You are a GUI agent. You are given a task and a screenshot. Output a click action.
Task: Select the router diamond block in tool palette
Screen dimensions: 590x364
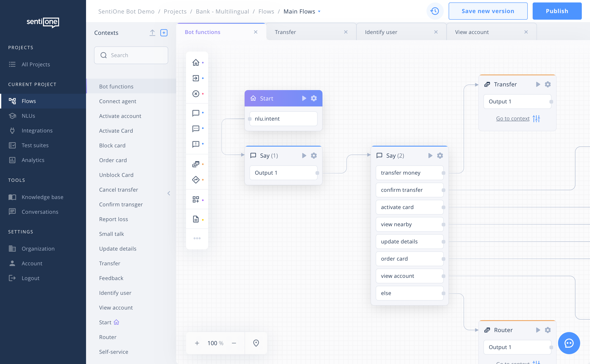pos(196,180)
